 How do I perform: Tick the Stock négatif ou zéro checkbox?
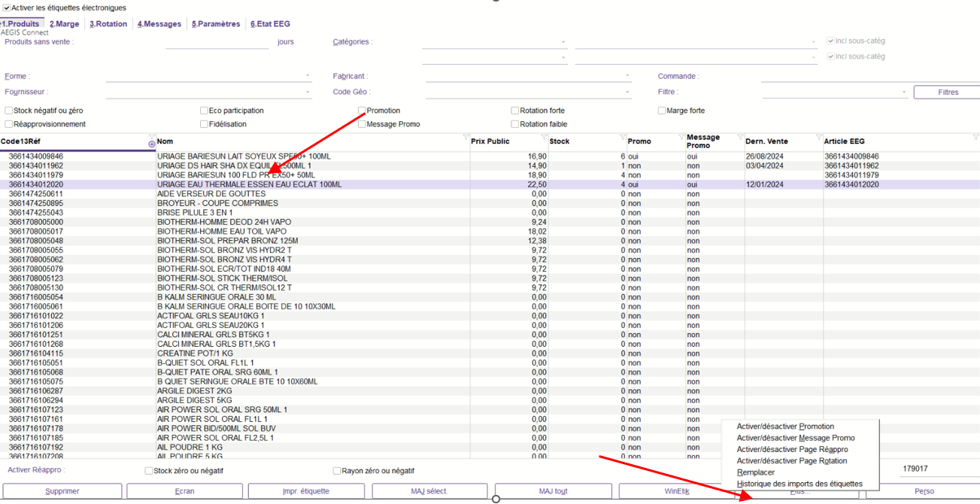(x=9, y=111)
